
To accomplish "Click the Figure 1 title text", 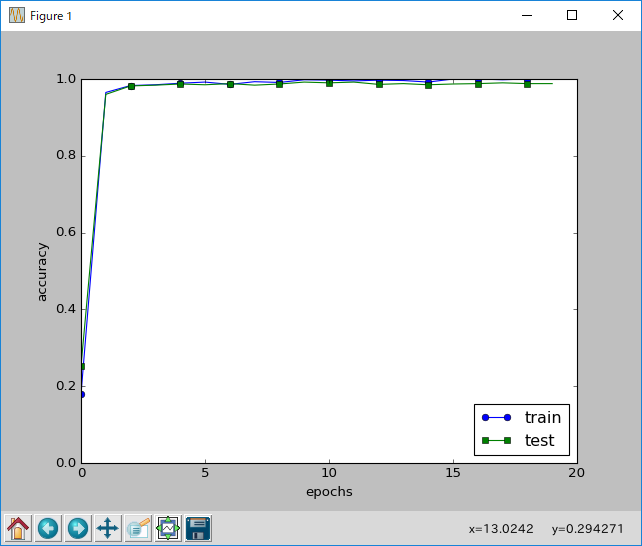I will [x=51, y=16].
